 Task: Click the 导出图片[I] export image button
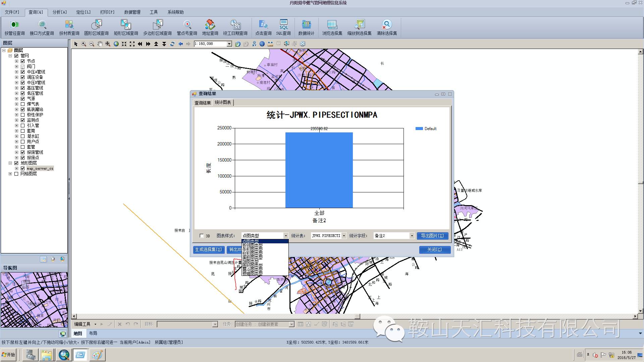(432, 236)
